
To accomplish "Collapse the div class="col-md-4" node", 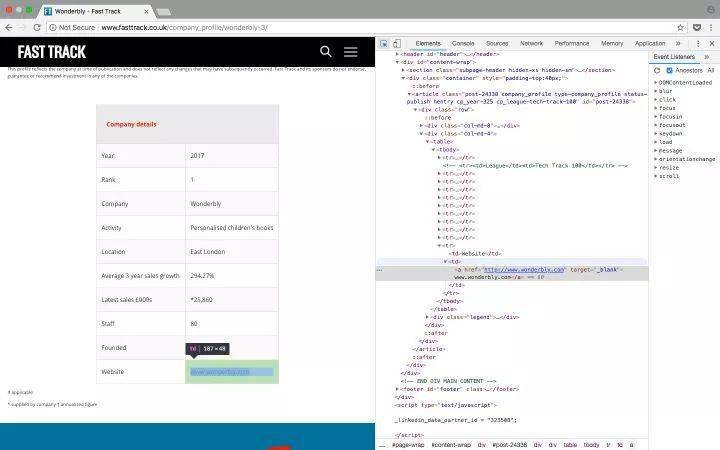I will (421, 134).
